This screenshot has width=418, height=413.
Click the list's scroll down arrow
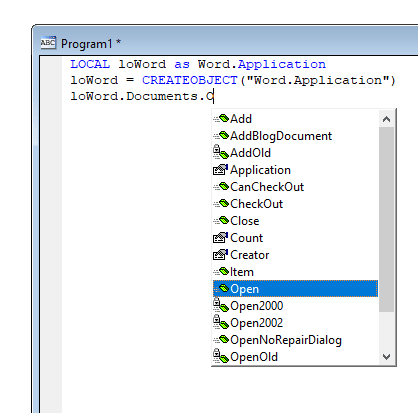[x=386, y=357]
